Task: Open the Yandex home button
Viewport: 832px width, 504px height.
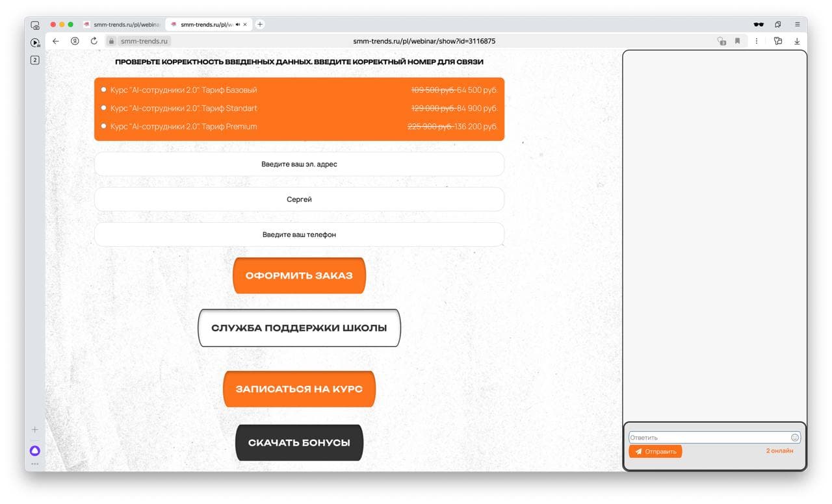Action: (75, 41)
